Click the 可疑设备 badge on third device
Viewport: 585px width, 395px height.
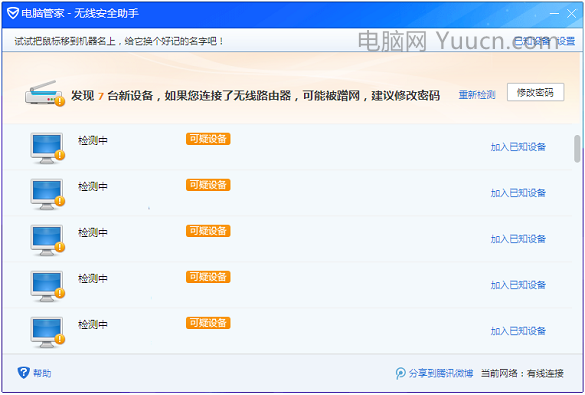pyautogui.click(x=208, y=231)
